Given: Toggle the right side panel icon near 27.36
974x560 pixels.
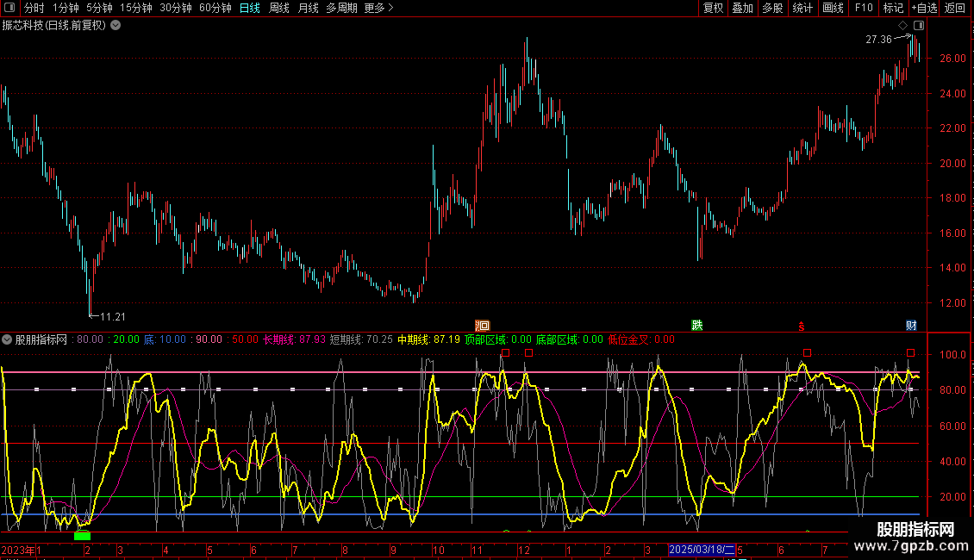Looking at the screenshot, I should [x=918, y=26].
